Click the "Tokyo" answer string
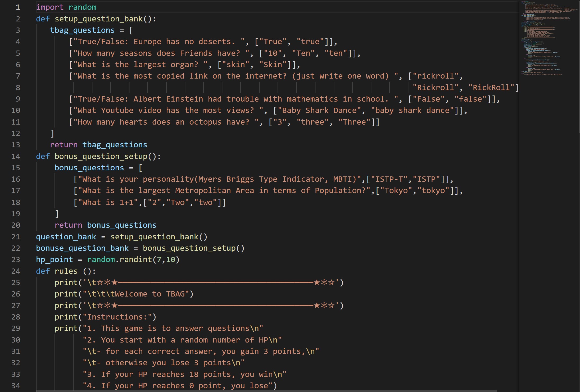 click(x=396, y=190)
